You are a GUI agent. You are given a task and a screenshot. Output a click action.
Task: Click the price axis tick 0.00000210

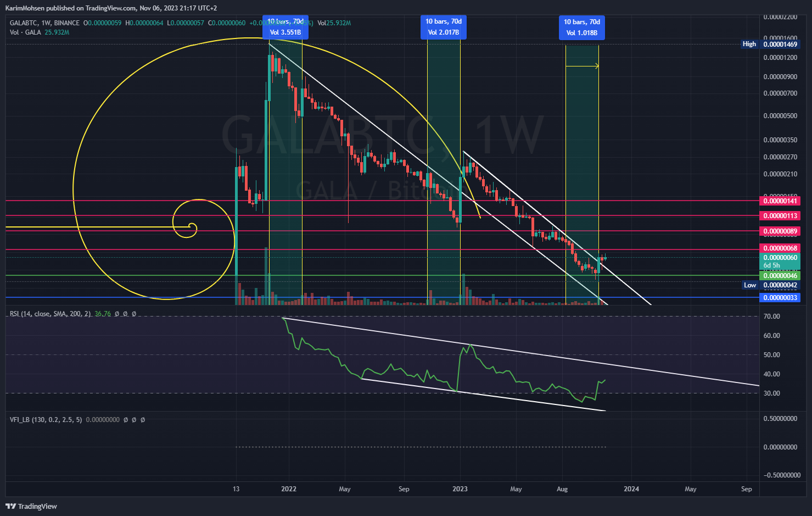click(780, 174)
